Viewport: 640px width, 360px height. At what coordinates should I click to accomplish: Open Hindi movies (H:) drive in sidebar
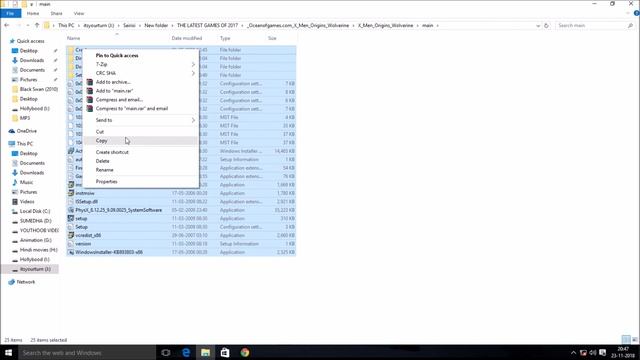tap(38, 250)
